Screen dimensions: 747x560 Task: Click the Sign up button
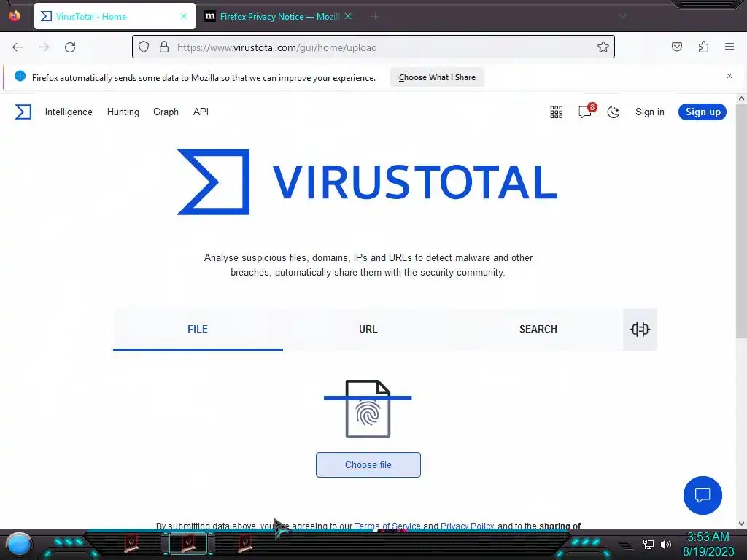(x=703, y=112)
